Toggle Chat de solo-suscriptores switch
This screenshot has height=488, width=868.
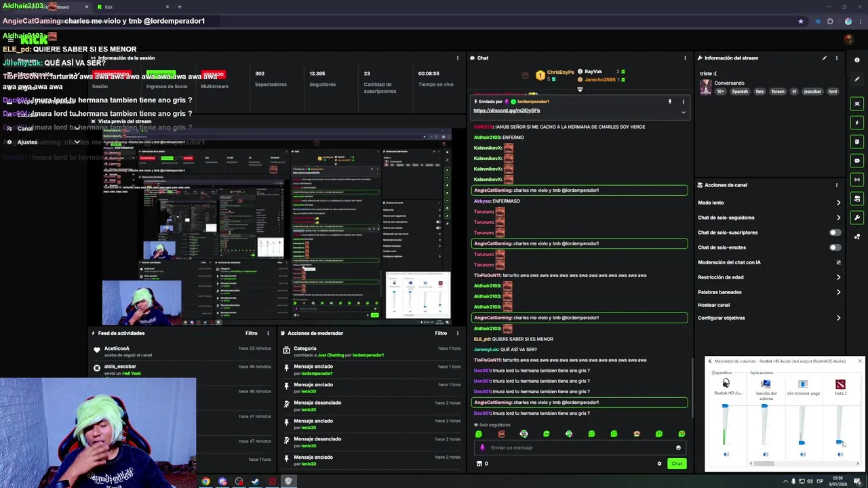coord(835,232)
